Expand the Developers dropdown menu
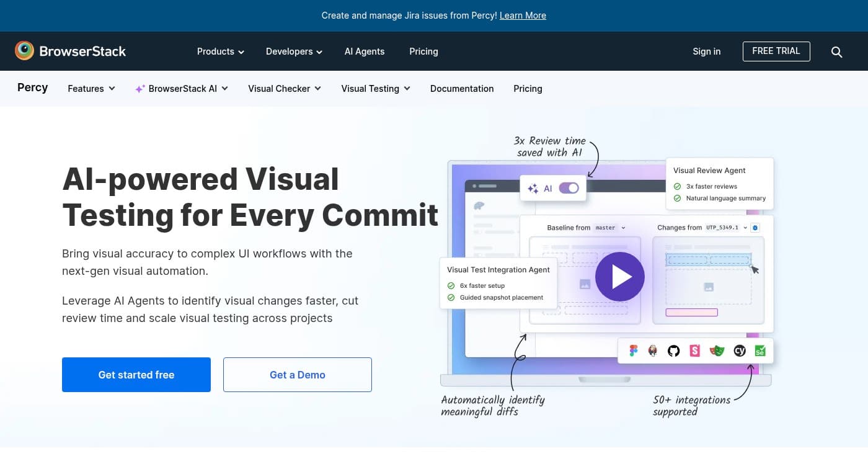Screen dimensions: 868x456 (294, 51)
